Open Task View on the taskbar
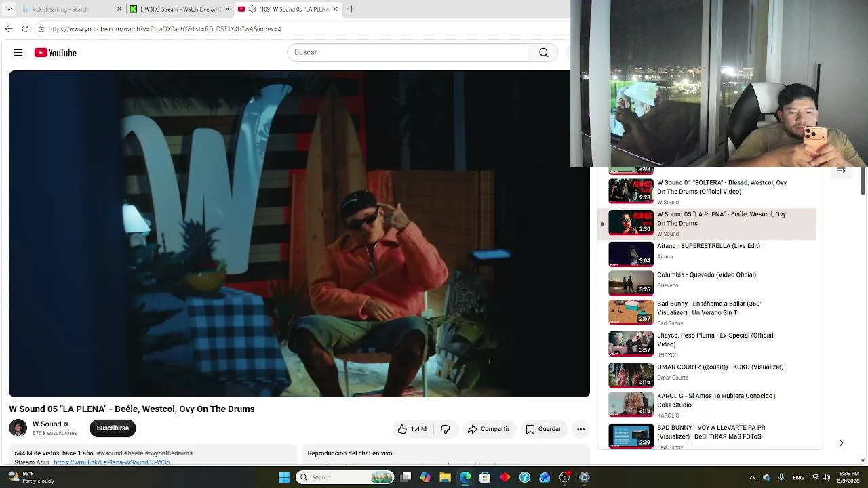The height and width of the screenshot is (488, 868). click(x=406, y=477)
